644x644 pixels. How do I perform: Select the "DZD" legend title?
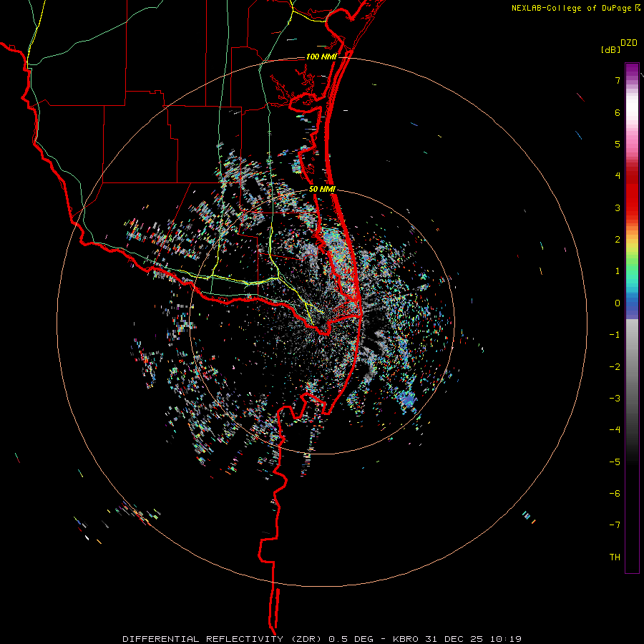coord(629,43)
